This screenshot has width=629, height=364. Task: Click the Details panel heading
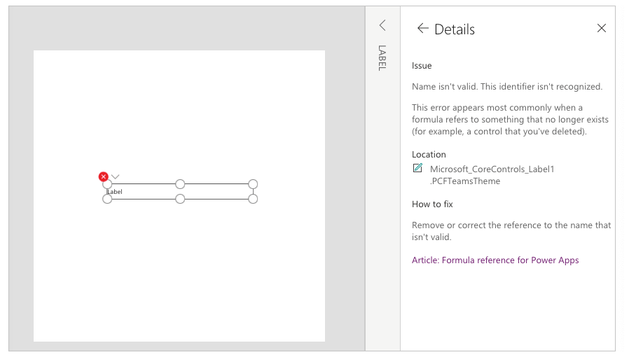pos(455,29)
